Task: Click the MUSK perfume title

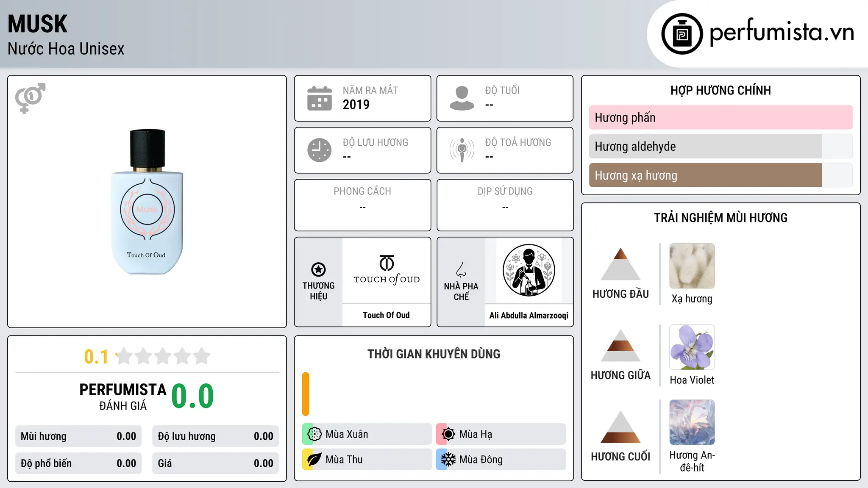Action: (38, 24)
